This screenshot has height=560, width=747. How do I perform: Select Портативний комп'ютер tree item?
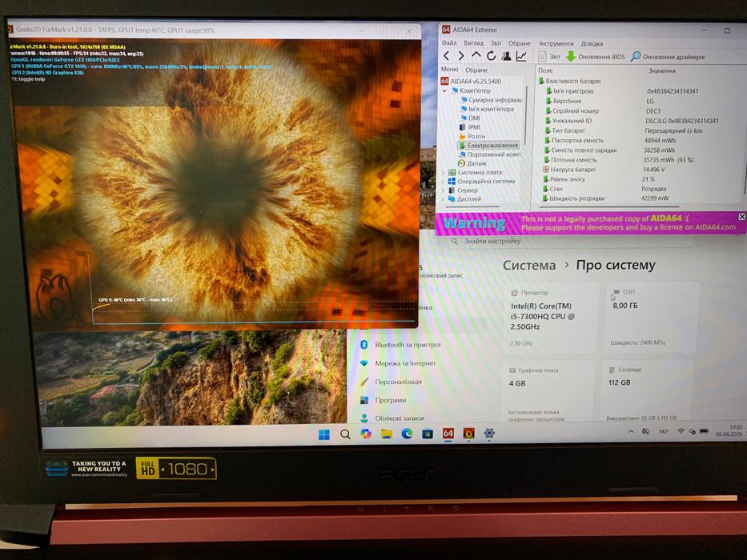click(489, 154)
